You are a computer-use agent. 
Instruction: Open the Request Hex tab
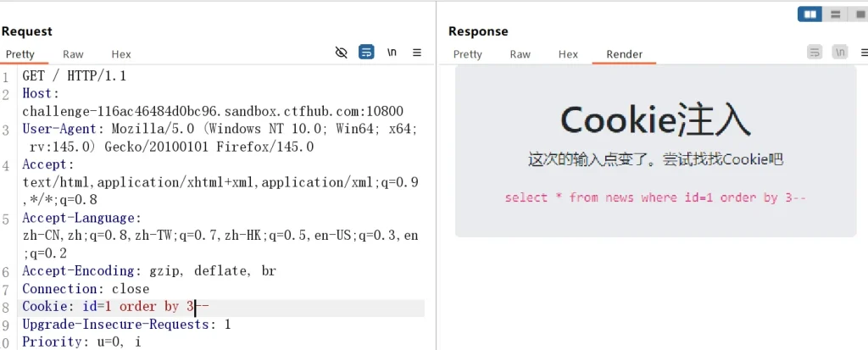coord(121,54)
